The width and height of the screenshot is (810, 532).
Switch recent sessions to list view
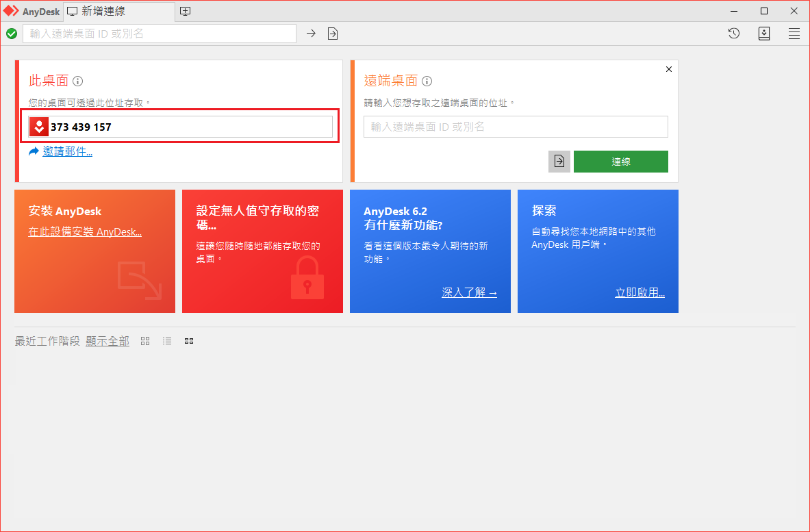(x=167, y=341)
